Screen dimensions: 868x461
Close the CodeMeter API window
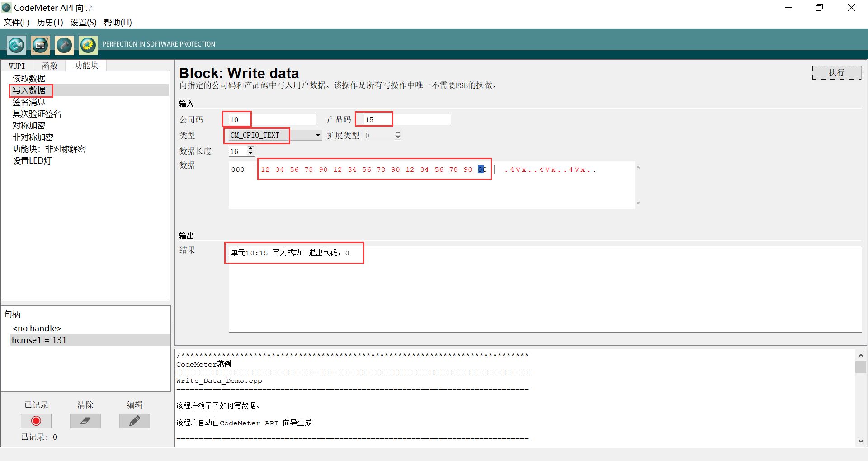click(851, 8)
